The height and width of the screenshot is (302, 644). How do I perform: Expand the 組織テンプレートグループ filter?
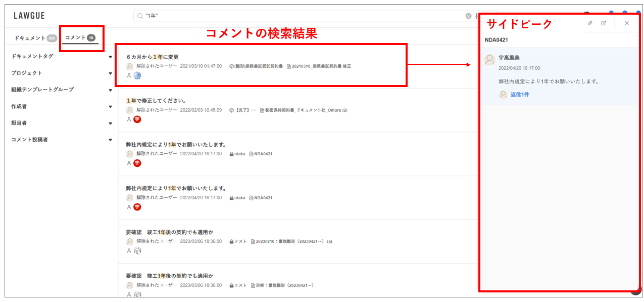[x=110, y=90]
